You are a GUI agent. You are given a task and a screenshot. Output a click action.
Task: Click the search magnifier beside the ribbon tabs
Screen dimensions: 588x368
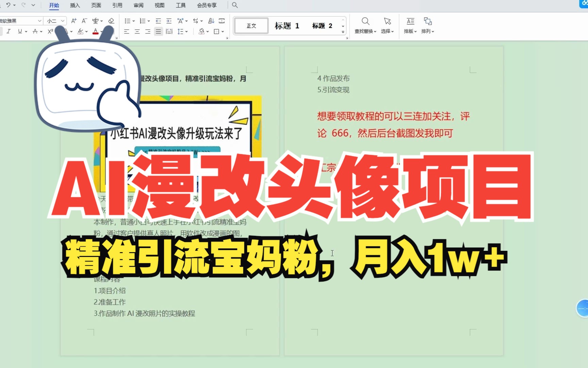pos(235,5)
